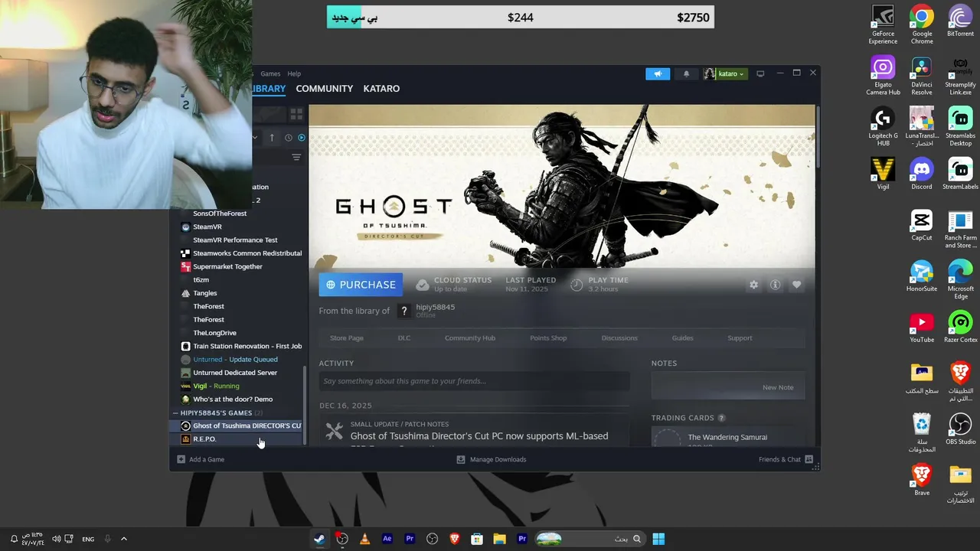Open the Community Hub tab

point(470,338)
